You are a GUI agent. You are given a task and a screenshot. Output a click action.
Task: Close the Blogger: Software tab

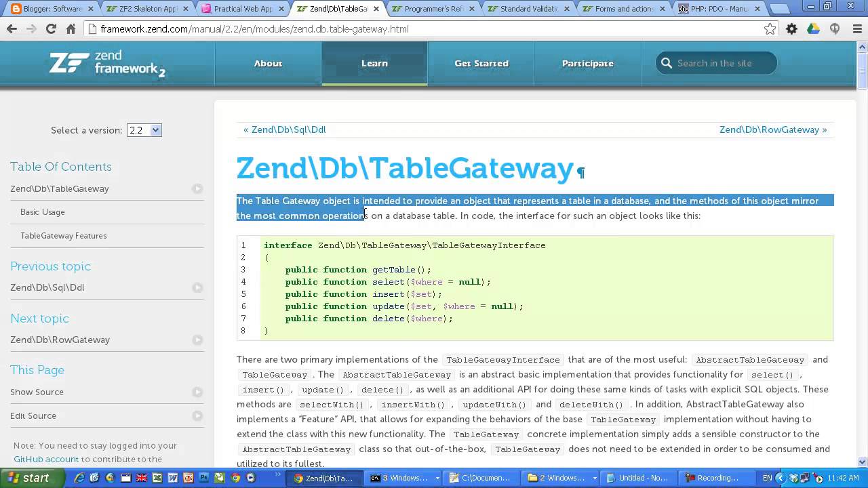pos(92,9)
